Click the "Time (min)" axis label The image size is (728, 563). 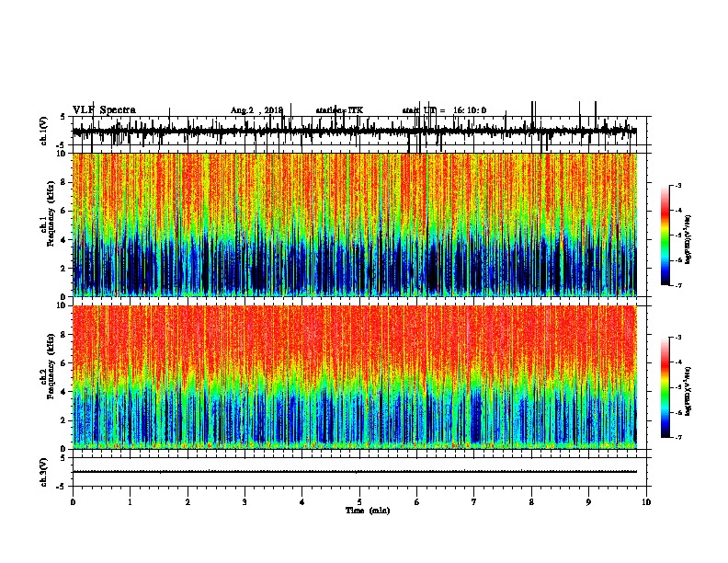368,511
